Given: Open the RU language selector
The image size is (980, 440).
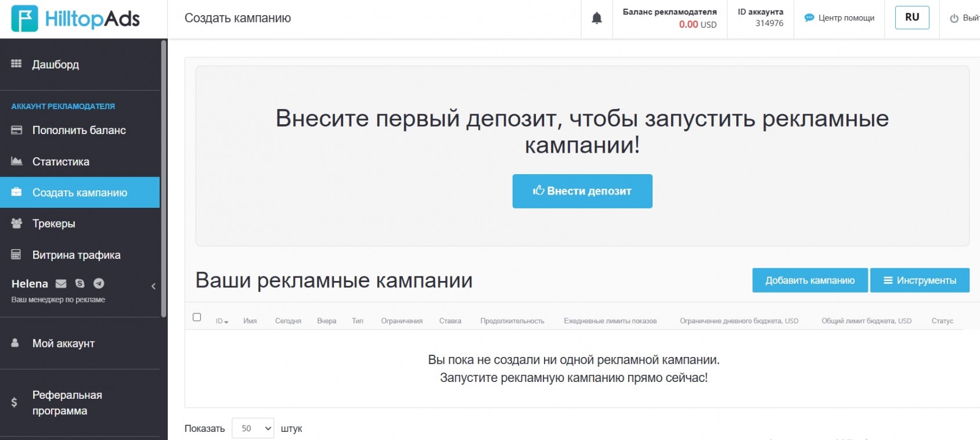Looking at the screenshot, I should coord(912,17).
